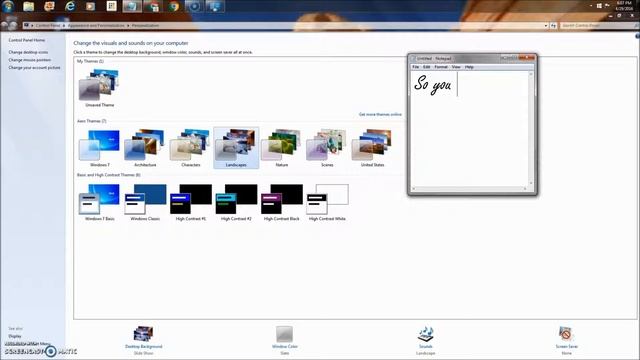
Task: Expand the chevron after Appearance and Personalization
Action: click(x=128, y=25)
